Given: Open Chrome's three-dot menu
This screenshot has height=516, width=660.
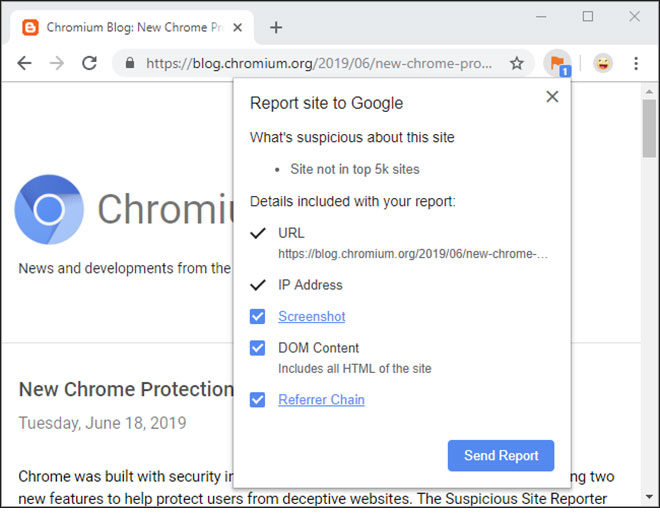Looking at the screenshot, I should coord(636,64).
